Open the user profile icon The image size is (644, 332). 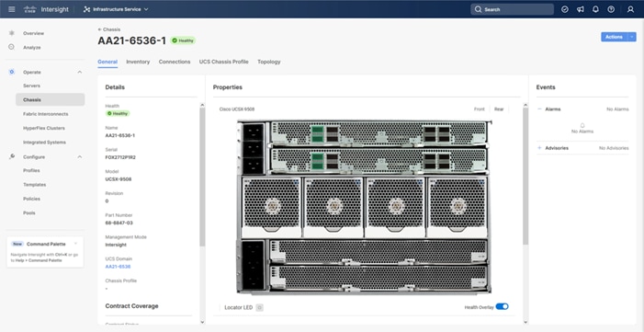(x=630, y=9)
